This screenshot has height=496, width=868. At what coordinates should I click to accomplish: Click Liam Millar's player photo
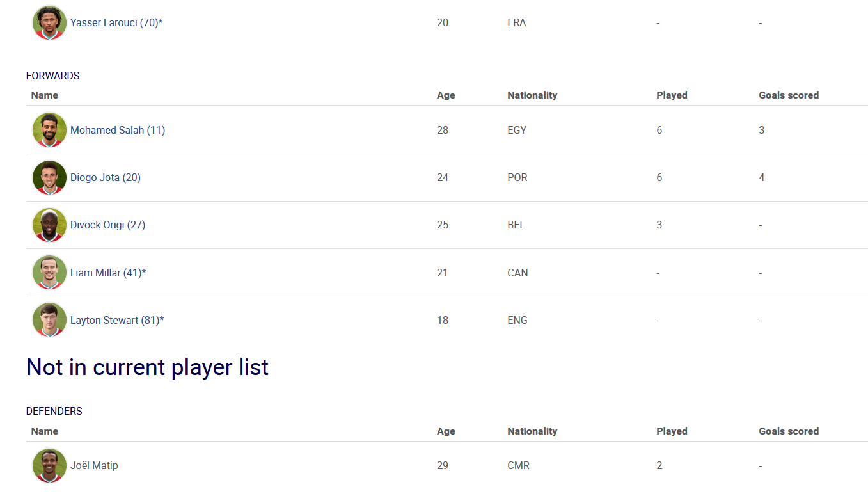49,273
